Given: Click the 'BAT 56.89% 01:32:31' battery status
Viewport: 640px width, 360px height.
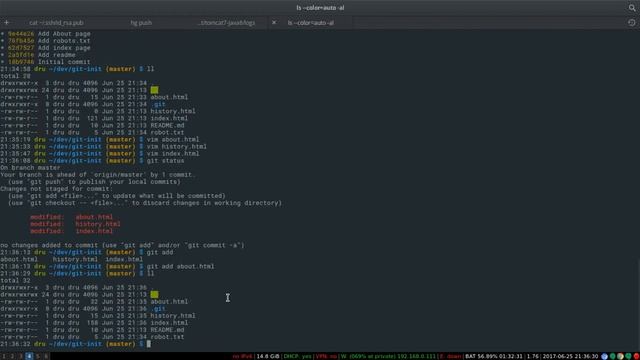Looking at the screenshot, I should coord(494,356).
